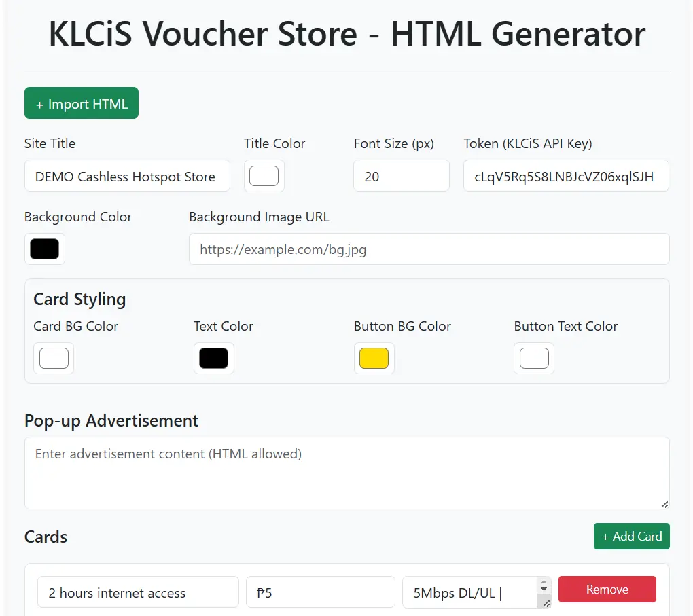Click the ₱5 price field

(321, 592)
